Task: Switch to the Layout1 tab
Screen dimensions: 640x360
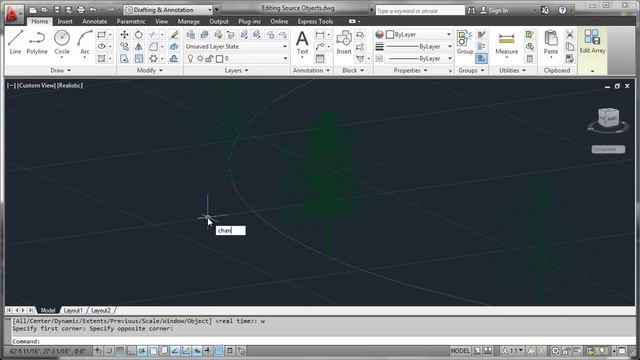Action: point(73,310)
